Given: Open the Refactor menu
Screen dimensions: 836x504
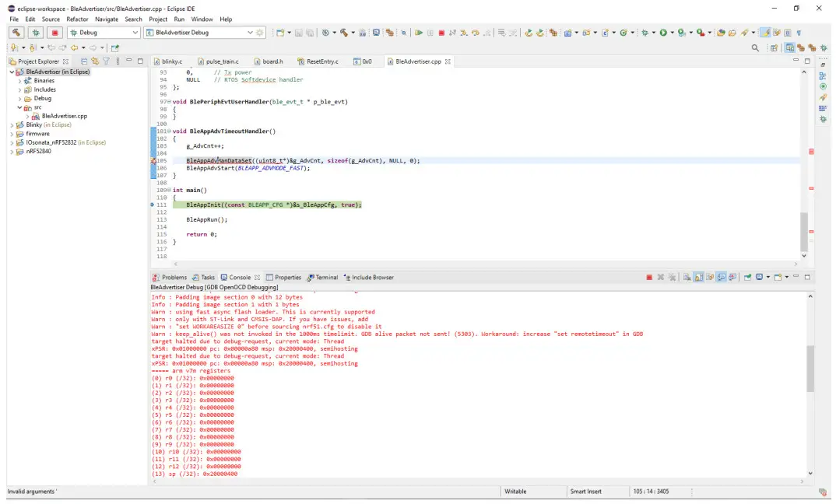Looking at the screenshot, I should (x=77, y=19).
